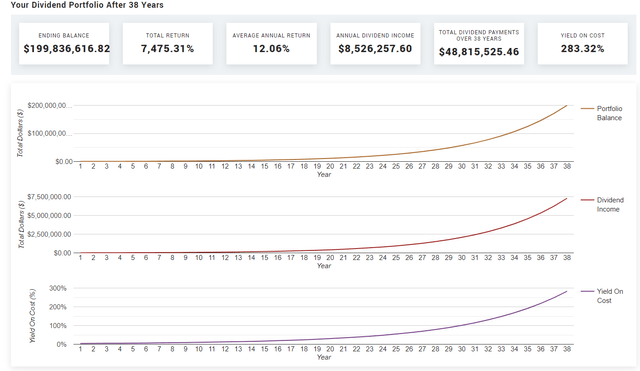Viewport: 640px width, 371px height.
Task: Click the Ending Balance card label
Action: (x=64, y=36)
